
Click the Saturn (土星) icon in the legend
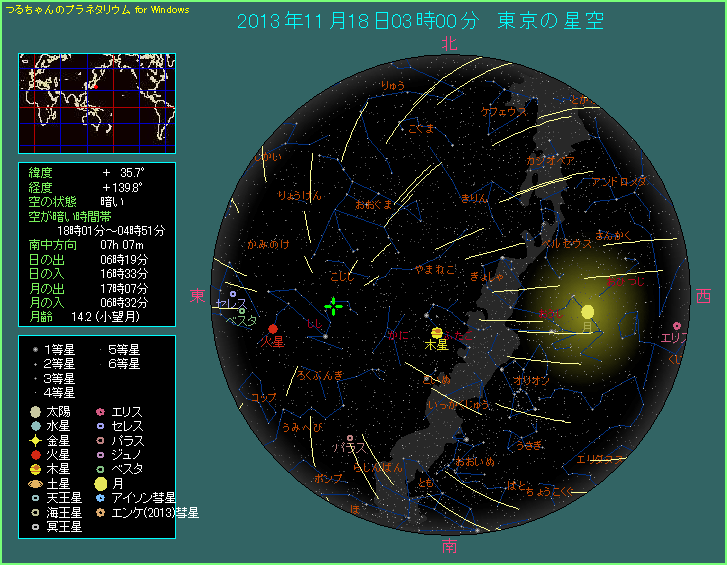(x=36, y=482)
